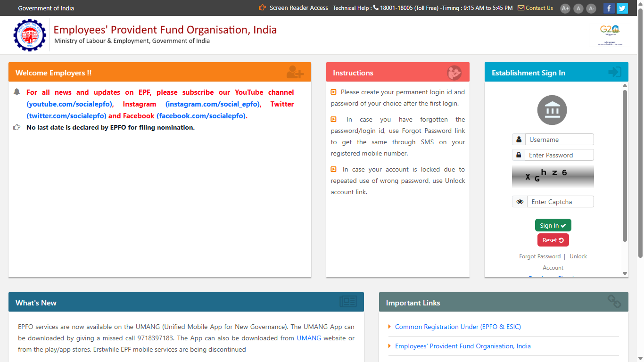This screenshot has width=644, height=362.
Task: Click down arrow of sign-in panel scrollbar
Action: pyautogui.click(x=625, y=273)
